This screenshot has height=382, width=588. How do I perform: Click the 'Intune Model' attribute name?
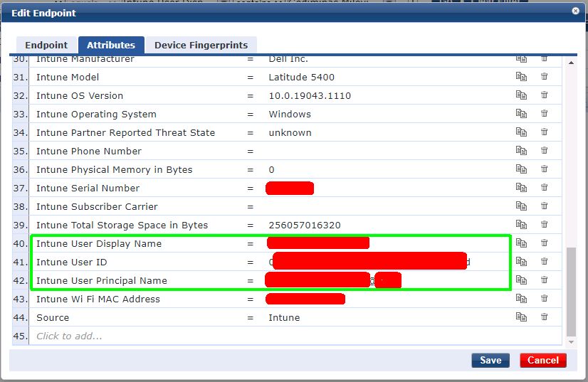[x=68, y=78]
